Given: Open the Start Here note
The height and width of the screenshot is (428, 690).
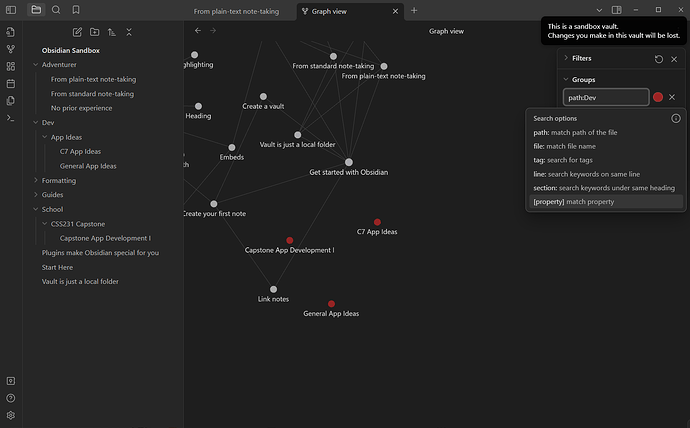Looking at the screenshot, I should (57, 267).
